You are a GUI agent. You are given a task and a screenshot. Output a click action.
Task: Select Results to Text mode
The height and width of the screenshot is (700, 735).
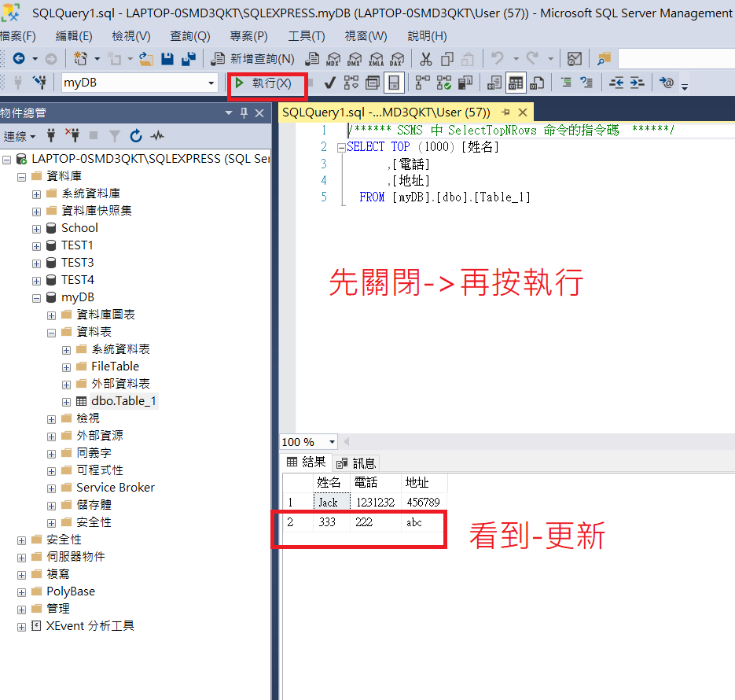494,83
